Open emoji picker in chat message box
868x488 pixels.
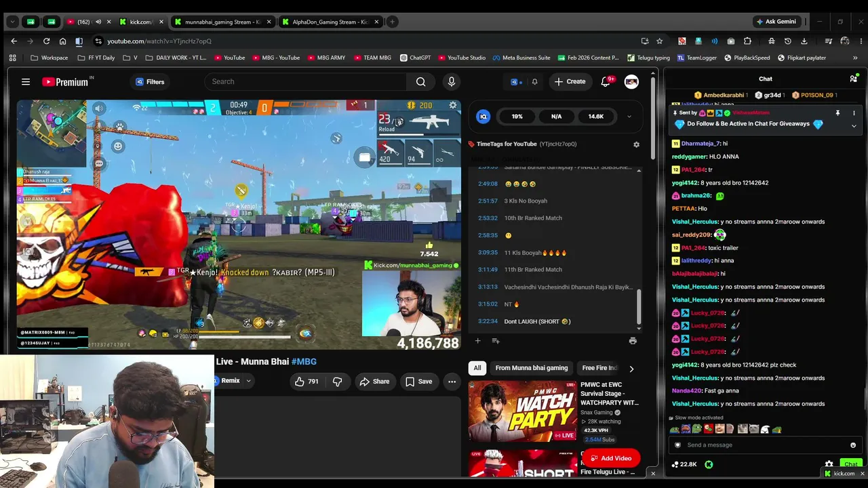click(x=853, y=445)
